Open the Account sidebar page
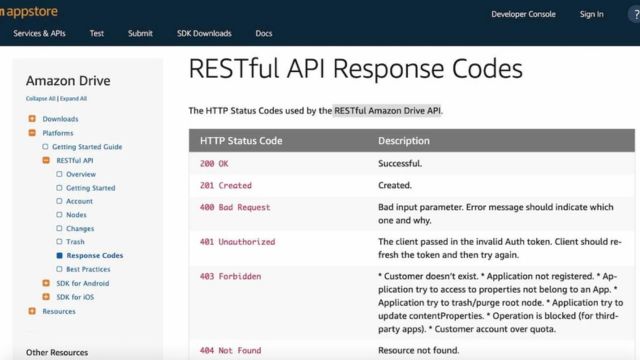This screenshot has width=640, height=360. coord(79,201)
